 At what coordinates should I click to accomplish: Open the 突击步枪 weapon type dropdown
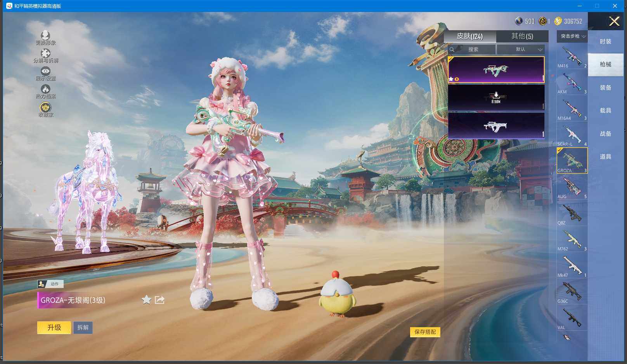click(x=572, y=36)
